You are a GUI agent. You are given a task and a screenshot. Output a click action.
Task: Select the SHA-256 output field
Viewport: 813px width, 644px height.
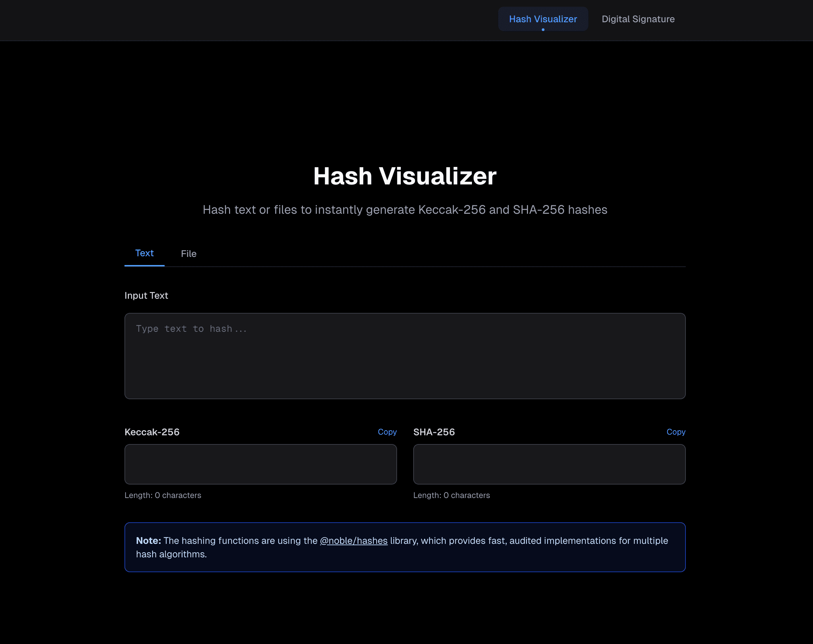click(549, 464)
